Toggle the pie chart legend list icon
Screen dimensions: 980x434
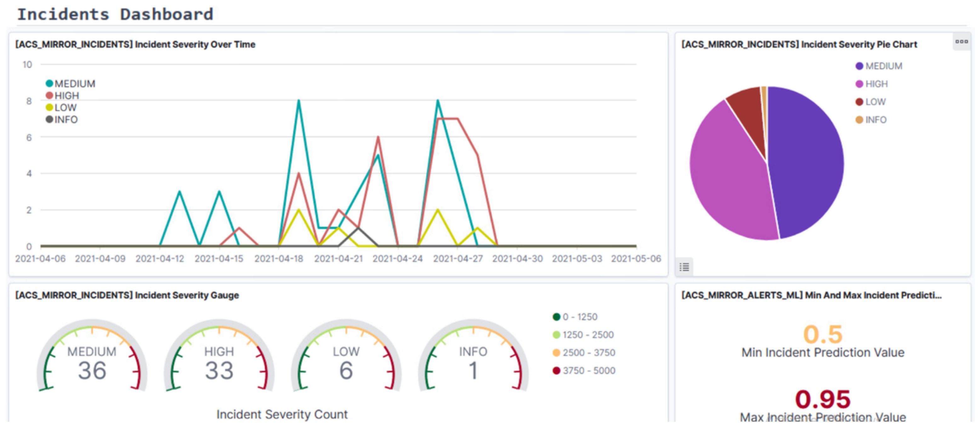[684, 267]
